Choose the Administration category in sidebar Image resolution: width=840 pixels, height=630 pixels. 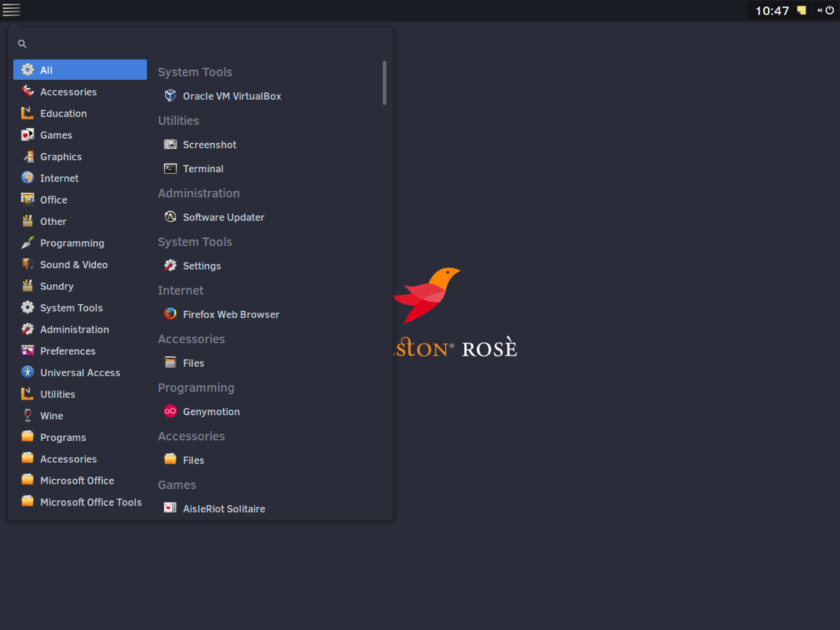(80, 330)
